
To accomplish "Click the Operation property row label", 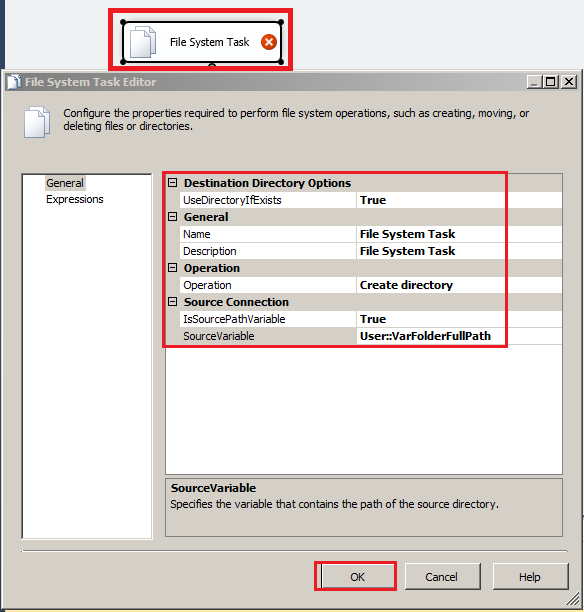I will (x=207, y=285).
